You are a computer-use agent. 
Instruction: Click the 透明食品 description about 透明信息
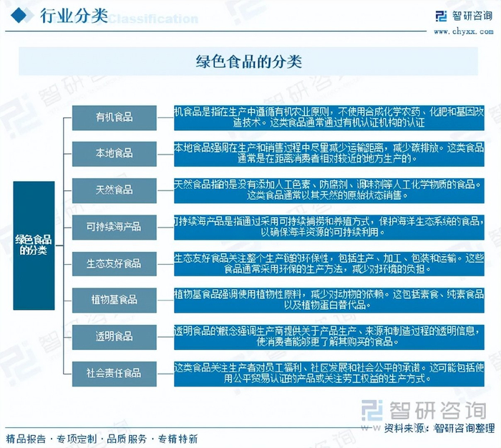(x=329, y=337)
